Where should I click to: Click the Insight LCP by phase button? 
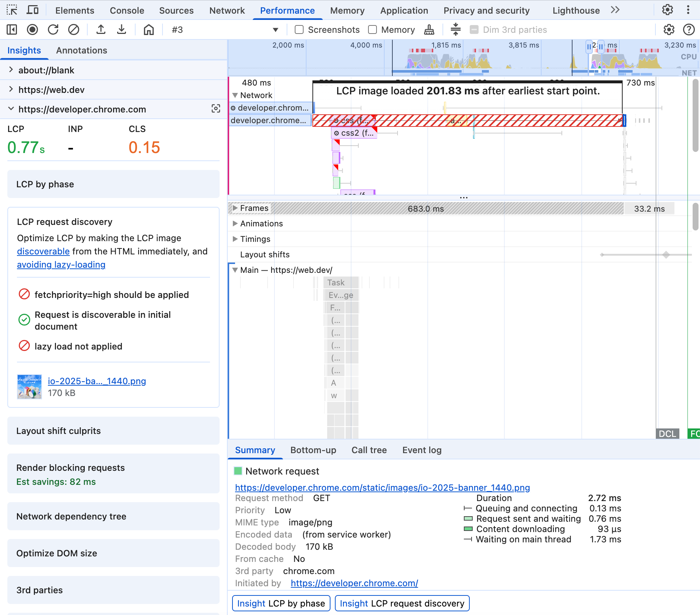click(281, 603)
